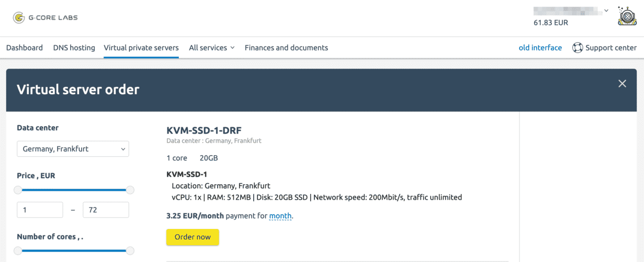Open the DNS hosting tab
644x262 pixels.
(74, 48)
